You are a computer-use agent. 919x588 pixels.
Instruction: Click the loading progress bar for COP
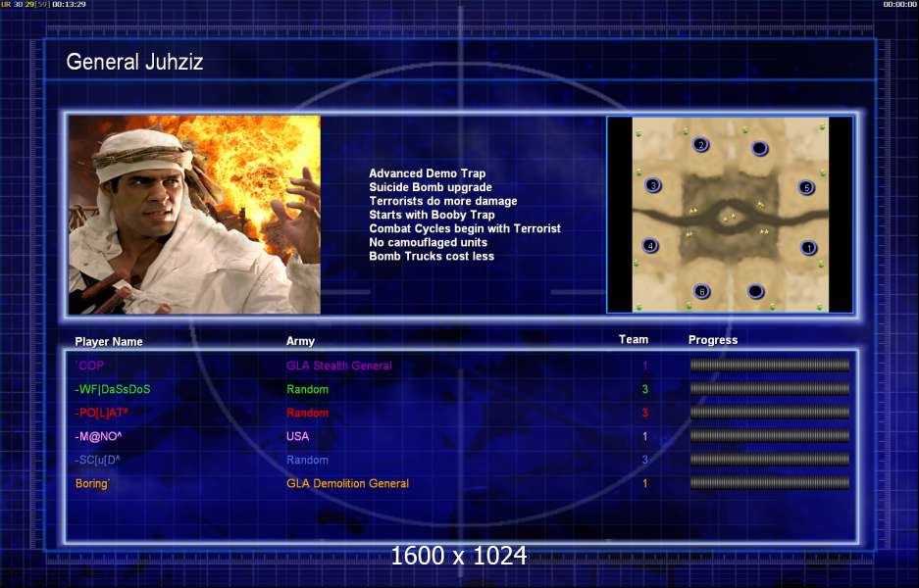(770, 366)
